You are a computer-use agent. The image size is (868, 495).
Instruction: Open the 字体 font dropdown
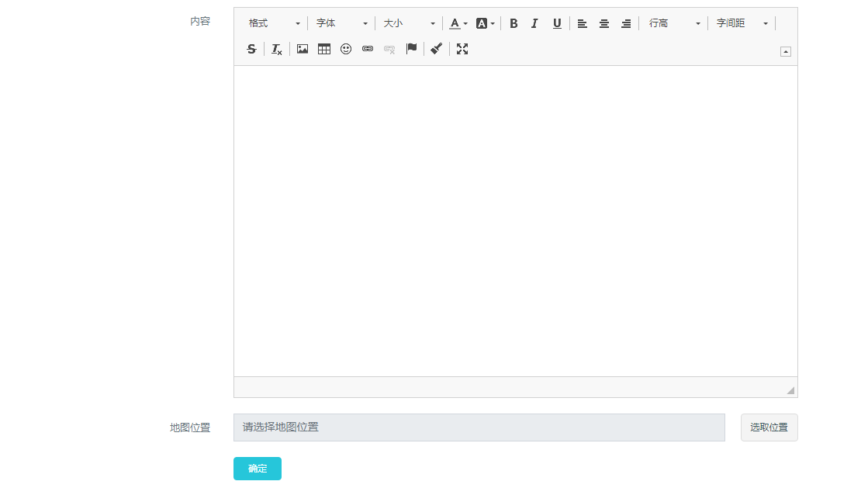coord(341,23)
